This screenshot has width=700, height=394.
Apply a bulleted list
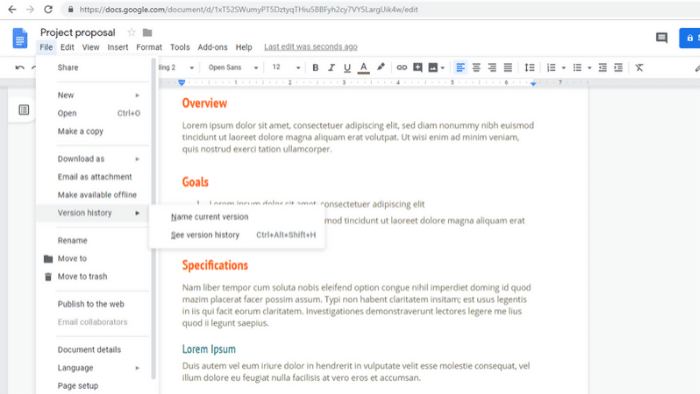pos(577,68)
